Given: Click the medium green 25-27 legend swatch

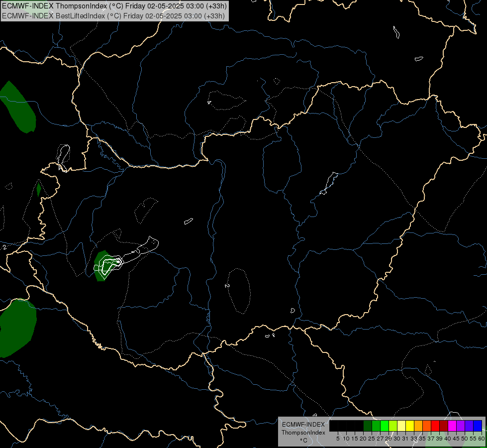Looking at the screenshot, I should (x=376, y=426).
